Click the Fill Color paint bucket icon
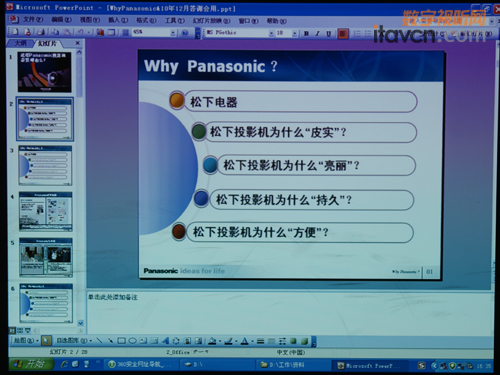The height and width of the screenshot is (375, 500). pyautogui.click(x=212, y=341)
